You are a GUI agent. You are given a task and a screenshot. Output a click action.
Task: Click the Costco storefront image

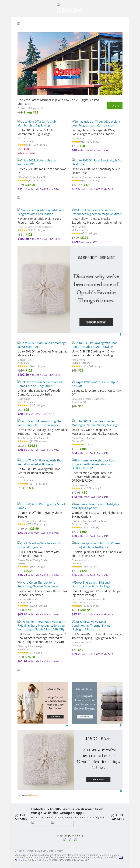point(70,64)
